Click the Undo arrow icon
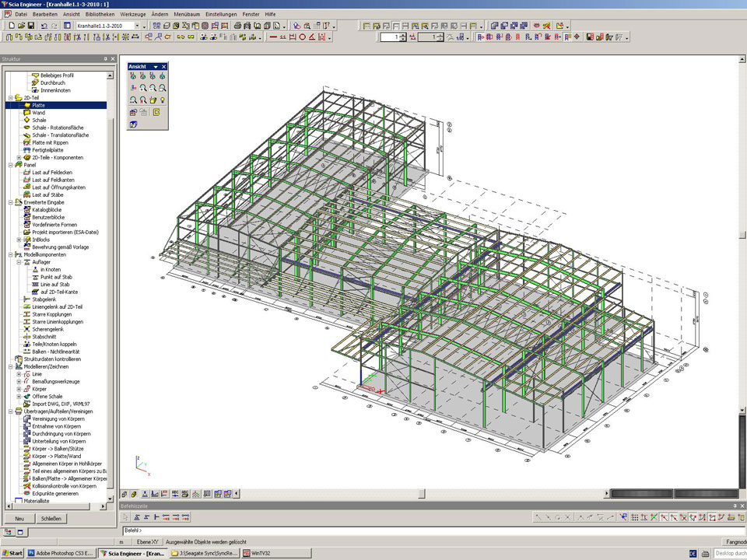The width and height of the screenshot is (747, 560). coord(44,26)
